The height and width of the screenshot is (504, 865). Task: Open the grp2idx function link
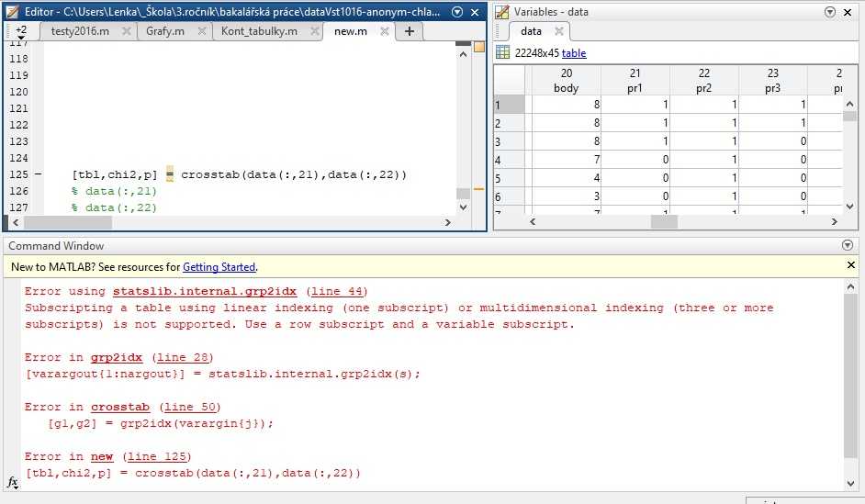(x=117, y=357)
